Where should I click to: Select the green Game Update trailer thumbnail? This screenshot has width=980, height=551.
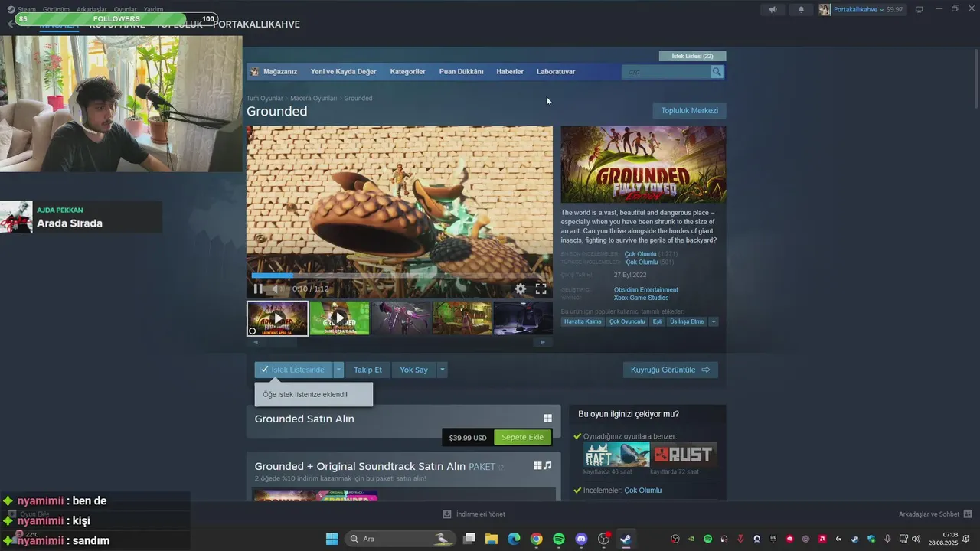pyautogui.click(x=339, y=318)
